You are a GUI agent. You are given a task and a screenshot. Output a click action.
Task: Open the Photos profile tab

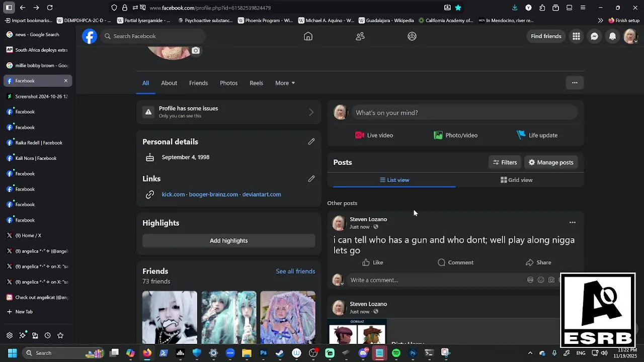[228, 83]
